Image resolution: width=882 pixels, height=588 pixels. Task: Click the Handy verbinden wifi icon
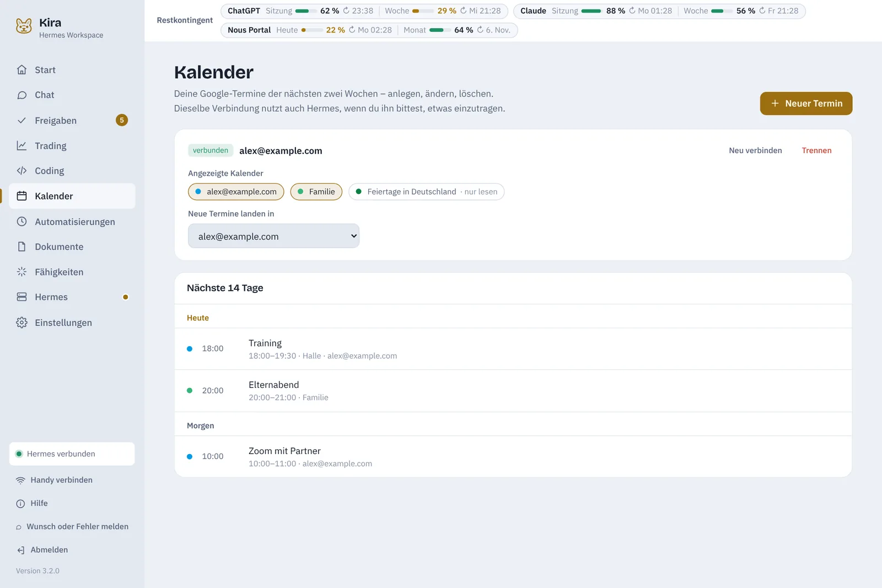tap(20, 481)
